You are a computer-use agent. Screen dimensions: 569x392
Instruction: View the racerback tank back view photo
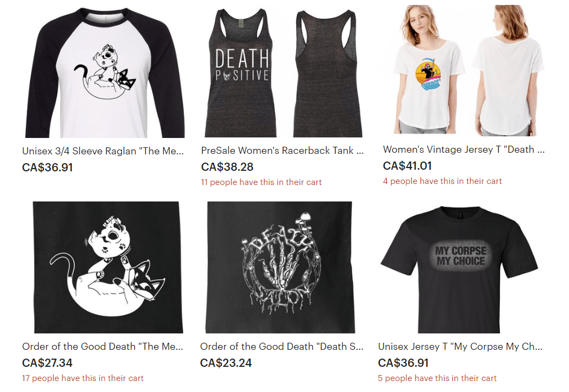click(326, 73)
